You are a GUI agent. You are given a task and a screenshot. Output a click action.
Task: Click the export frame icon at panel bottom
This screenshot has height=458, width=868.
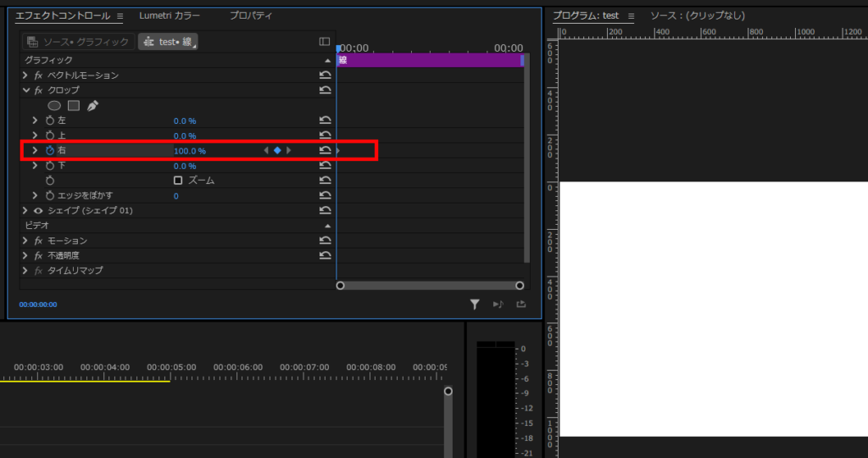(x=520, y=304)
